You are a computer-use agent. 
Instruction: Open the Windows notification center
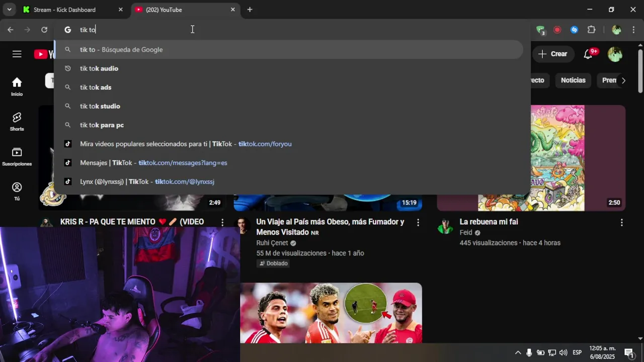629,352
